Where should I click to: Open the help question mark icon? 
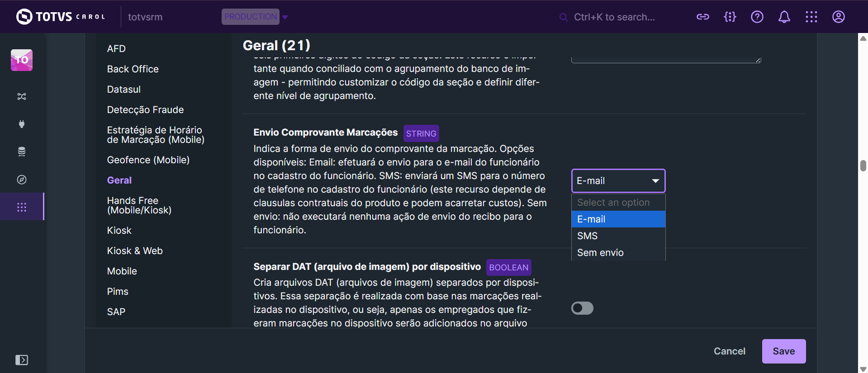(x=757, y=17)
